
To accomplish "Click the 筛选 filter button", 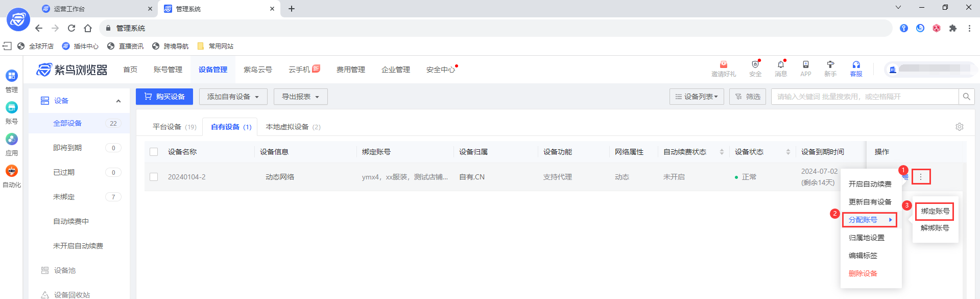I will tap(748, 97).
